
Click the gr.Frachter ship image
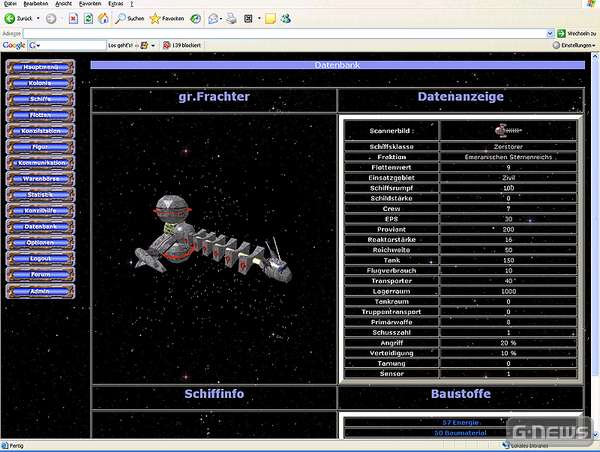(213, 239)
